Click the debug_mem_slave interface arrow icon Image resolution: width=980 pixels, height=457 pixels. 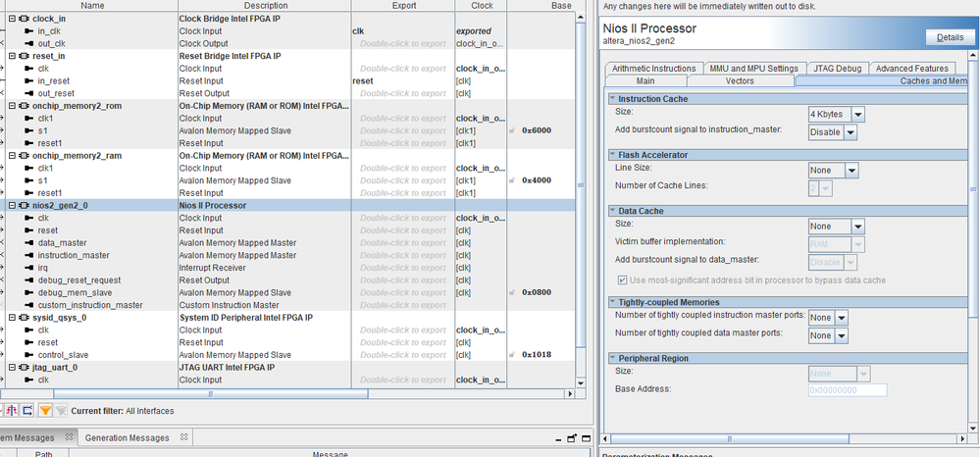point(28,292)
